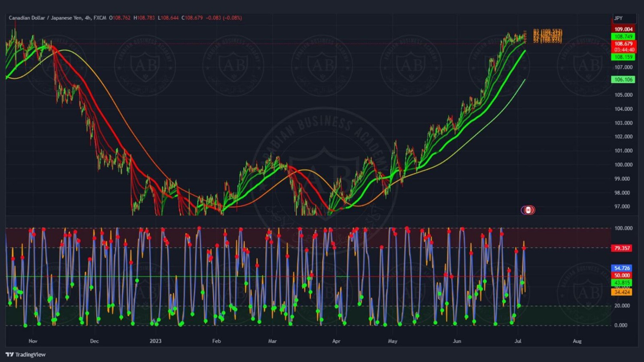Click the Apr label on the time axis
The width and height of the screenshot is (644, 362).
click(336, 341)
